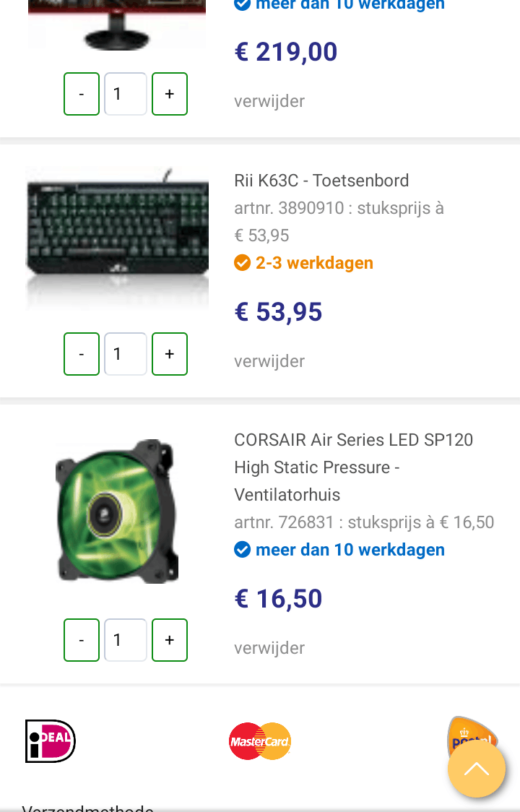
Task: Click the orange checkmark beside 2-3 werkdagen
Action: [242, 263]
